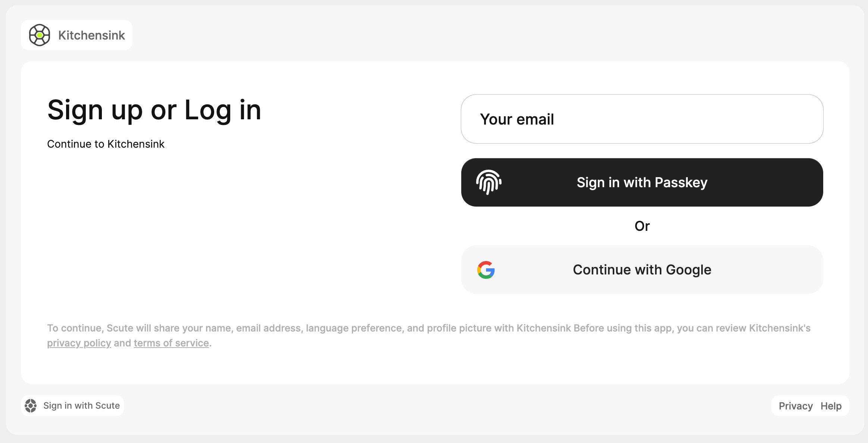The image size is (868, 443).
Task: Click the Google logo icon
Action: (x=486, y=270)
